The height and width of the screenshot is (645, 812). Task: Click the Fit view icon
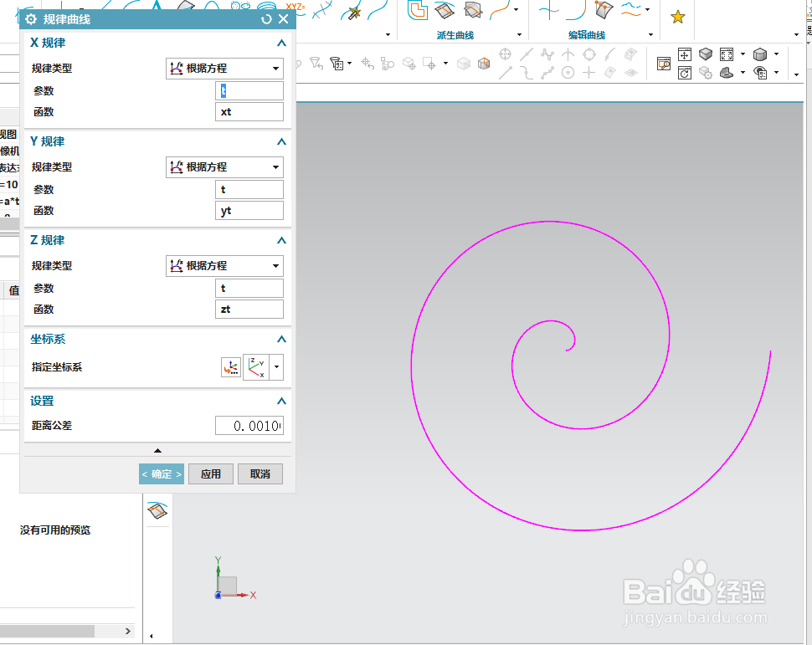tap(727, 54)
